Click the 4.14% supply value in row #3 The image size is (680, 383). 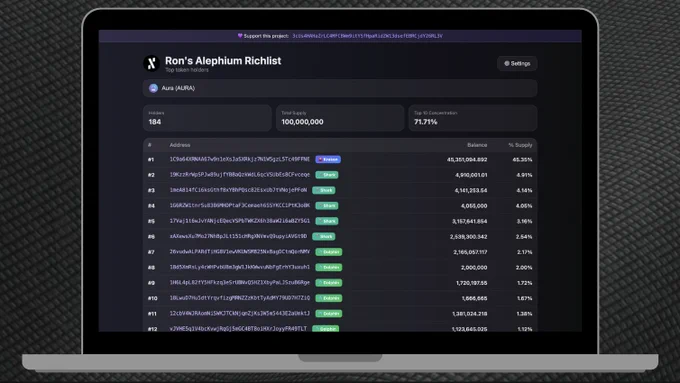click(524, 190)
